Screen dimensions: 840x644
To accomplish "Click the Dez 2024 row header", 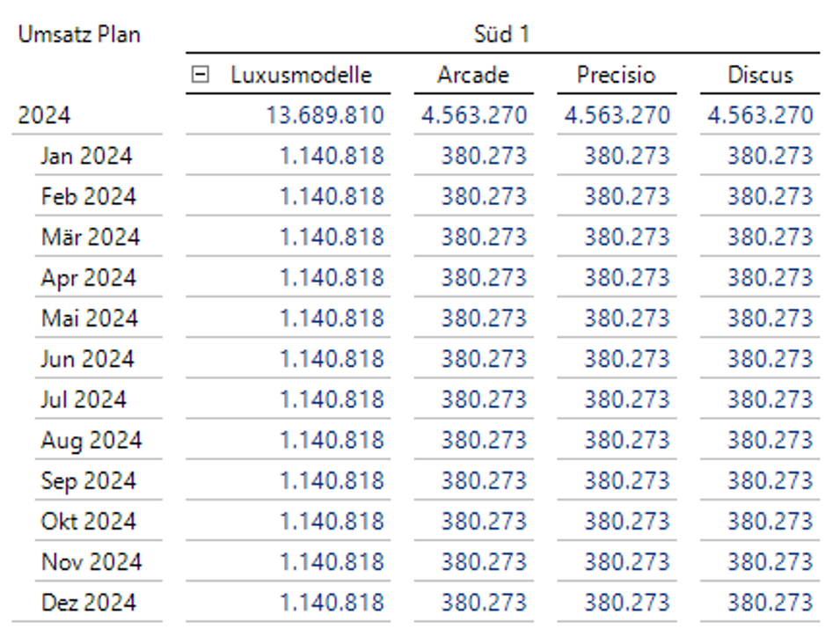I will click(x=88, y=603).
